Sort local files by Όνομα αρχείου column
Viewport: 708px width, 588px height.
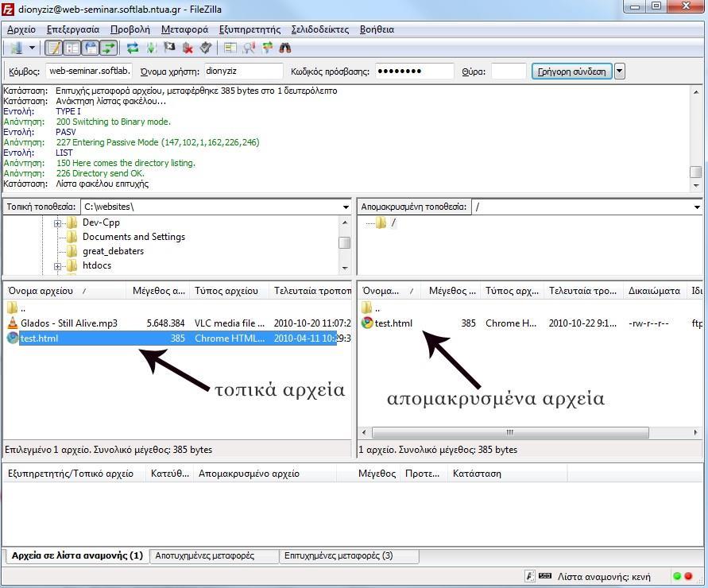pos(66,291)
